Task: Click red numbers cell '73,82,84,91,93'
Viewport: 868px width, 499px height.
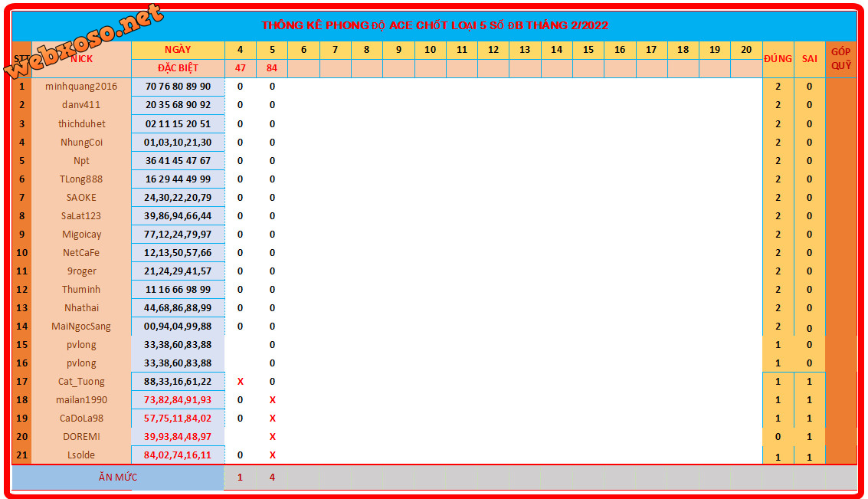Action: [x=178, y=400]
